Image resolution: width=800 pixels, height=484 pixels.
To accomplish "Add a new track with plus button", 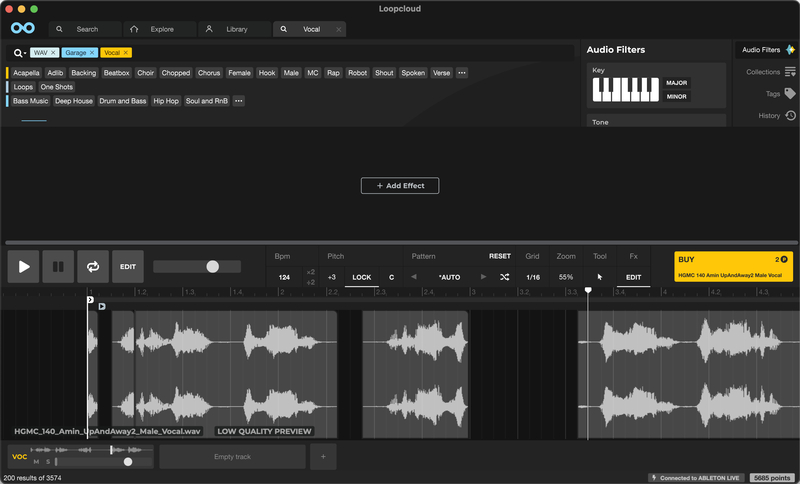I will coord(323,457).
